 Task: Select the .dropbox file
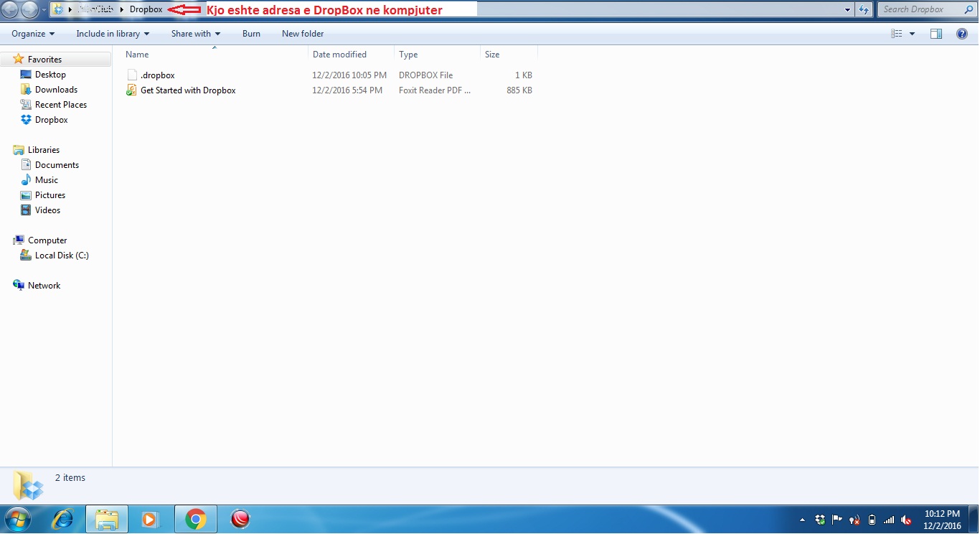click(157, 75)
